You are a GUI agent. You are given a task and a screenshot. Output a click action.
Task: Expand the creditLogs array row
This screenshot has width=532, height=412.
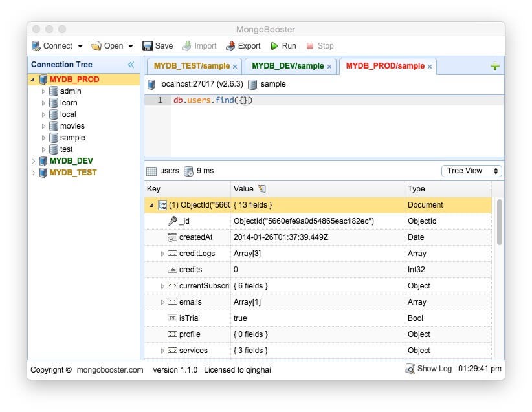pyautogui.click(x=162, y=254)
